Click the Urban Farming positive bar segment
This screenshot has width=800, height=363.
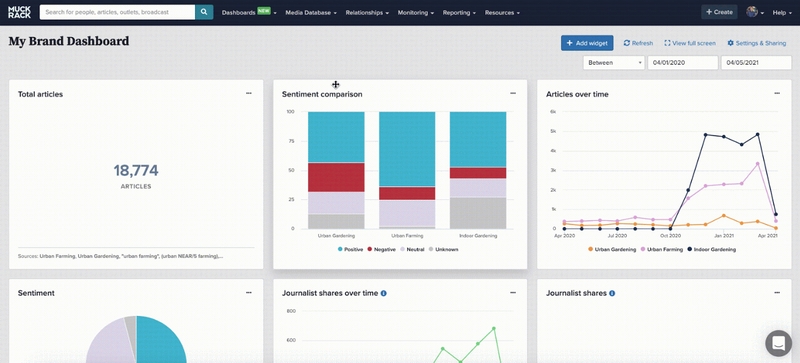[407, 149]
